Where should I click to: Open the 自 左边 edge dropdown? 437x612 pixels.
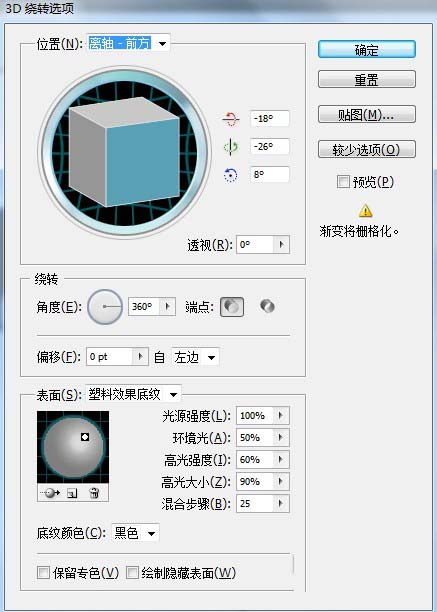(x=195, y=357)
